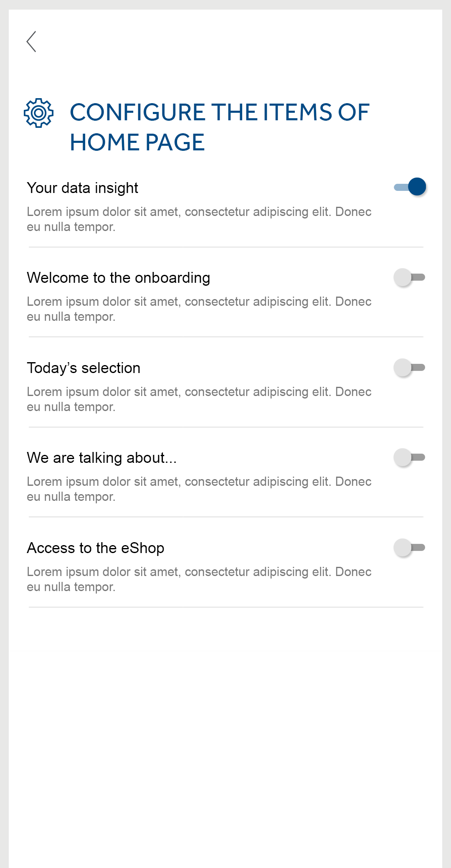
Task: Tap the Today's selection heading
Action: [84, 368]
